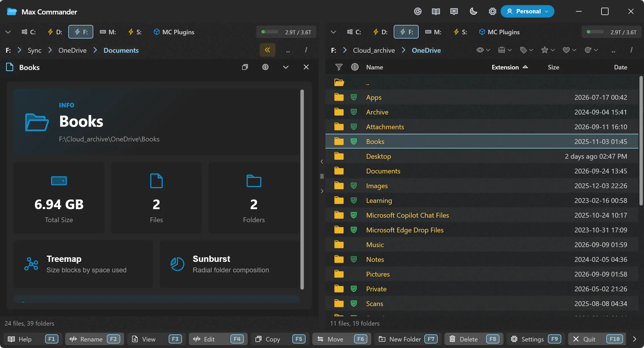Open the filter funnel icon in right panel
This screenshot has height=348, width=644.
[339, 67]
